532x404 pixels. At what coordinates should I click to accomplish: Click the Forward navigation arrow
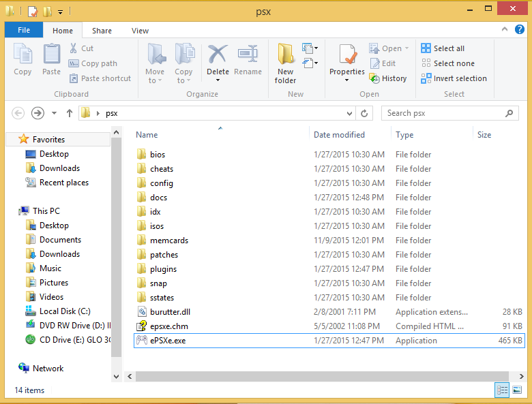[38, 113]
